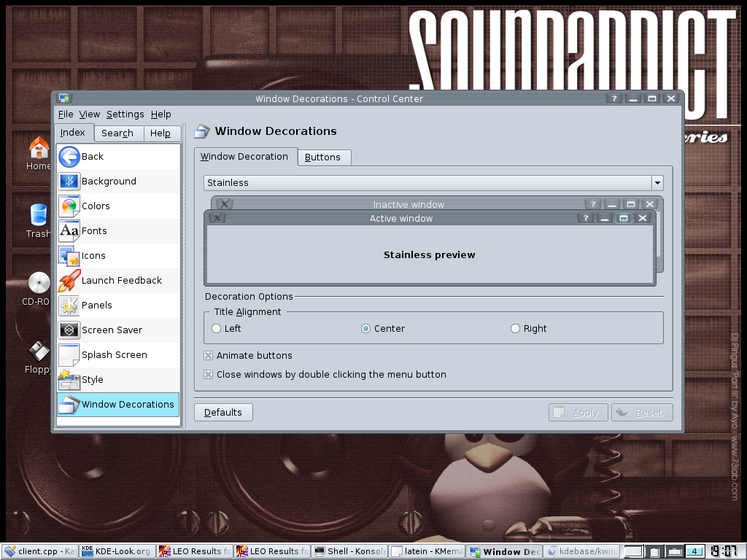Image resolution: width=747 pixels, height=560 pixels.
Task: Click the Launch Feedback label
Action: [x=122, y=281]
